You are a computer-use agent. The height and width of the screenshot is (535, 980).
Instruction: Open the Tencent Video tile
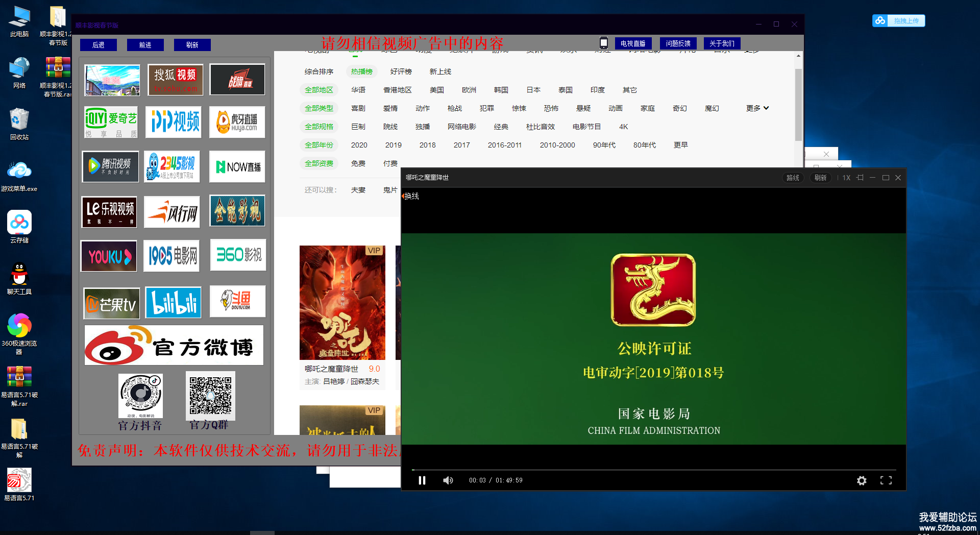(110, 166)
